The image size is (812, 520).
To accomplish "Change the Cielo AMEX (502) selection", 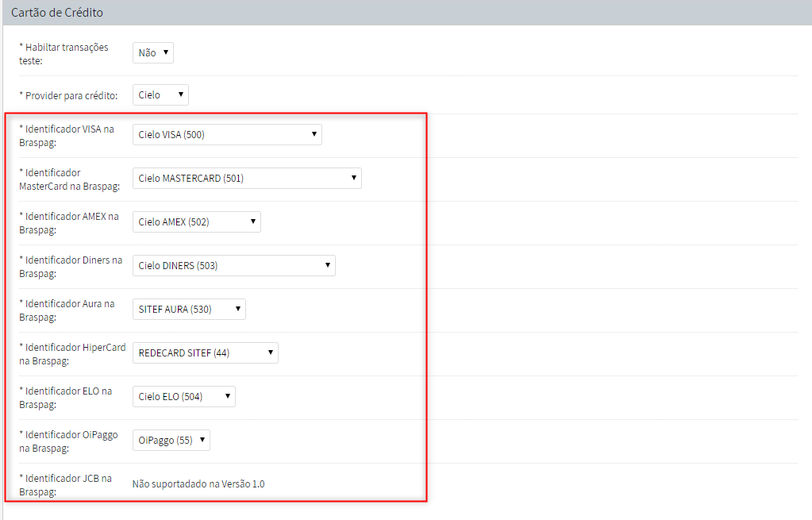I will tap(197, 221).
